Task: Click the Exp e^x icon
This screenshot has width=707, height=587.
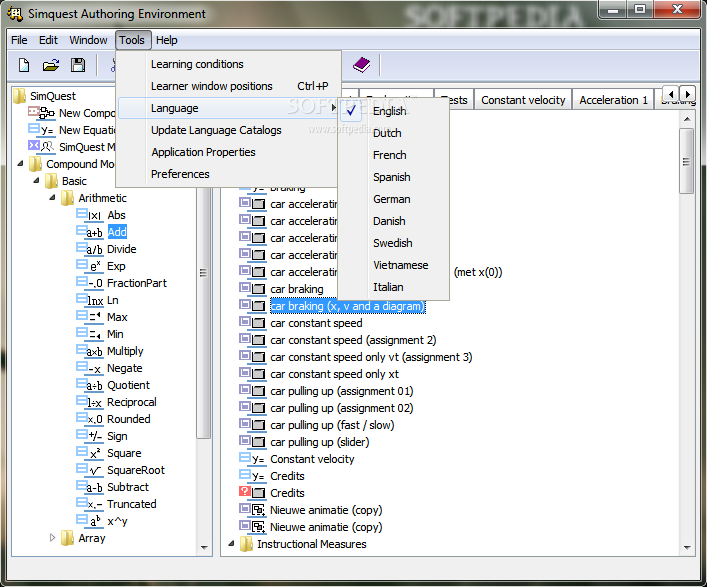Action: tap(89, 266)
